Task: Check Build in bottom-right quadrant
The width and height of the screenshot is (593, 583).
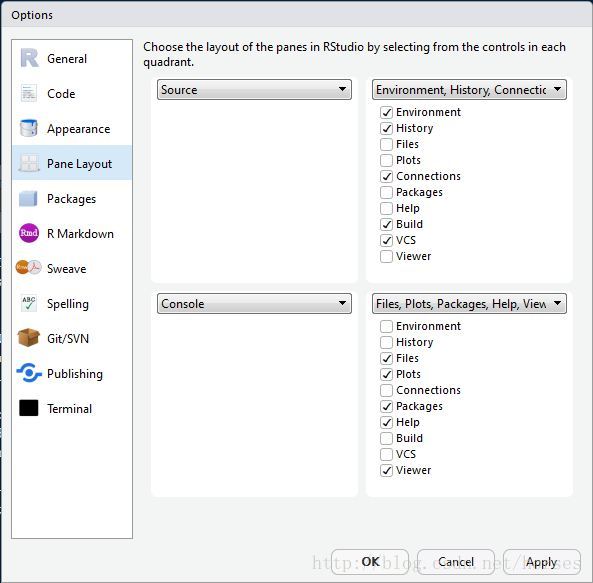Action: 386,438
